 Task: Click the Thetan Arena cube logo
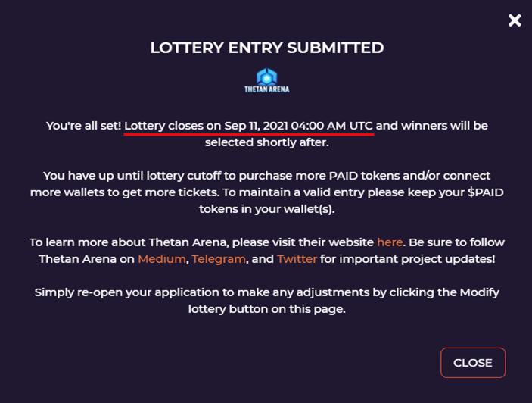[x=266, y=77]
